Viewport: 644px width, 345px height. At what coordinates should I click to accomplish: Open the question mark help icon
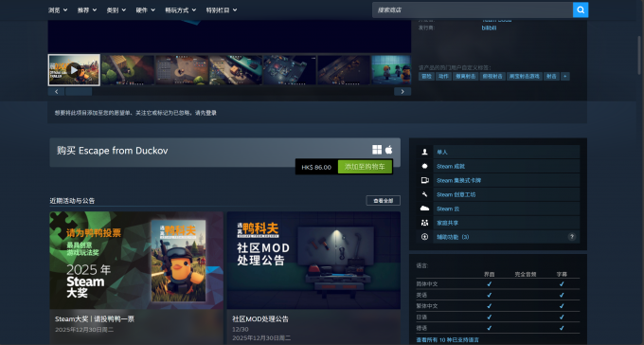571,237
